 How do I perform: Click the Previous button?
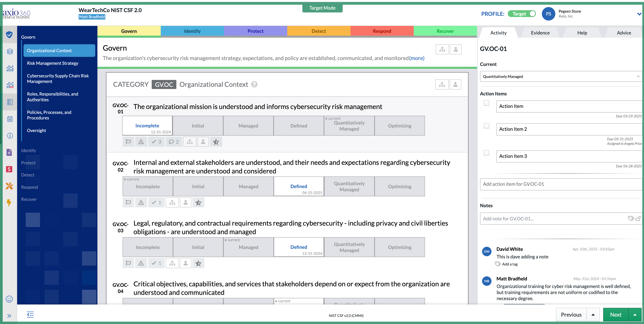(571, 315)
